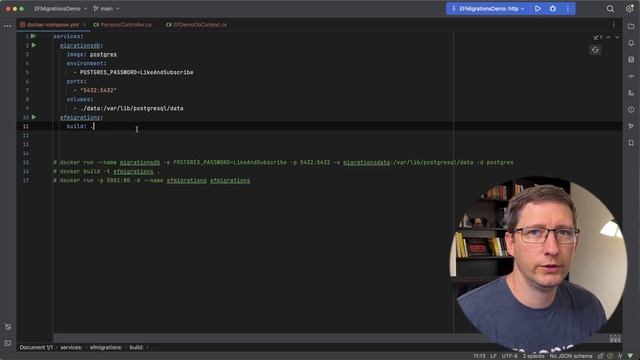Click the ./data:/var/lib/postgresql/data volume text
The width and height of the screenshot is (640, 360).
click(x=131, y=108)
